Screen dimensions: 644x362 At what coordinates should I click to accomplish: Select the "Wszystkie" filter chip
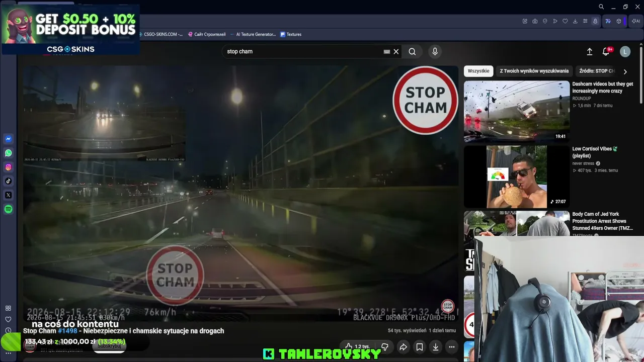pos(478,71)
